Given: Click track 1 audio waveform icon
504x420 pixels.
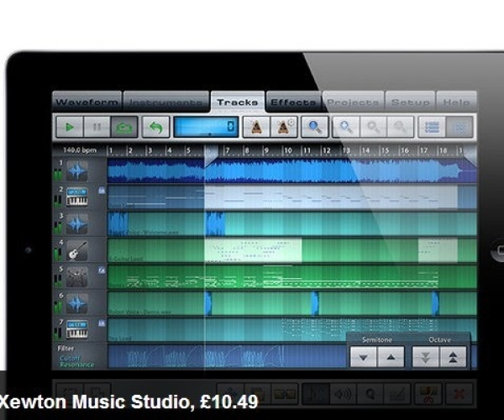Looking at the screenshot, I should pyautogui.click(x=77, y=172).
